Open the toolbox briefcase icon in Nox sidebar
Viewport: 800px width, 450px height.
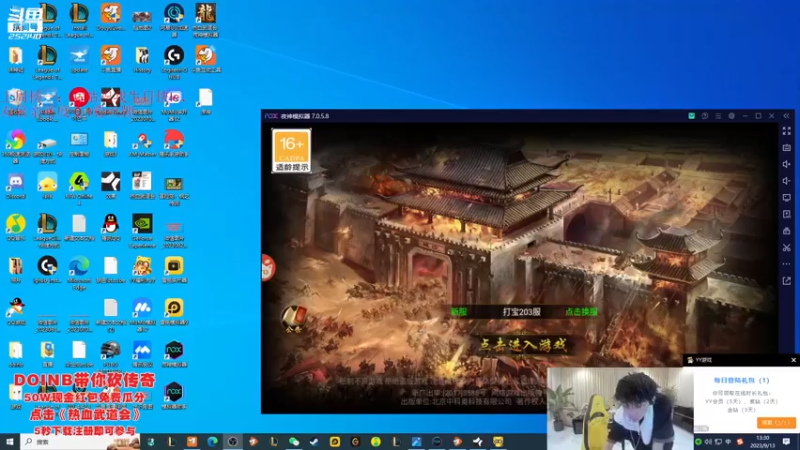tap(786, 231)
